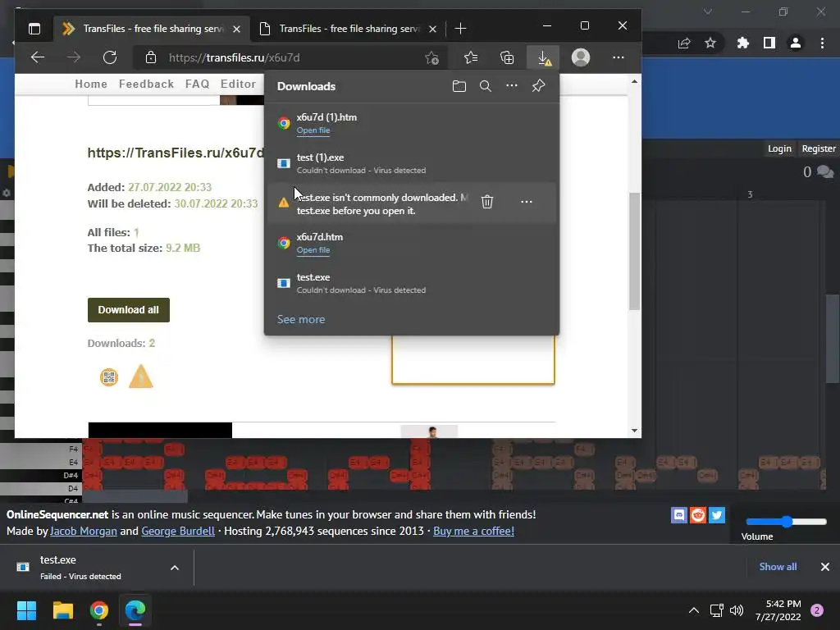The width and height of the screenshot is (840, 630).
Task: Click Login on OnlineSequencer
Action: pyautogui.click(x=779, y=148)
